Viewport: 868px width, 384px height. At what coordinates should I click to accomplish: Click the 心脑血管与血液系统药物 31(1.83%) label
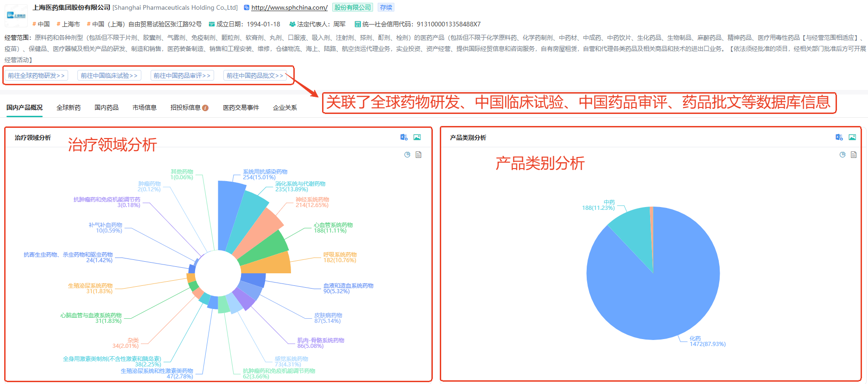coord(91,318)
